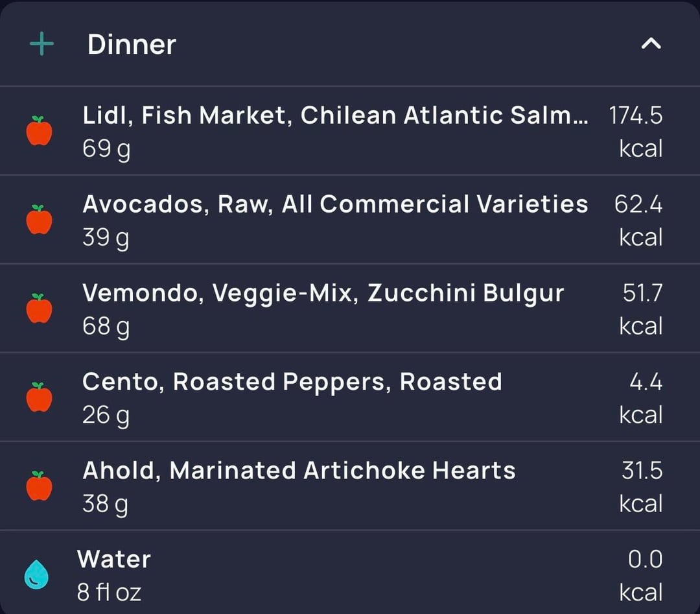Tap the plus icon to add dinner food
Viewport: 700px width, 614px height.
(41, 45)
